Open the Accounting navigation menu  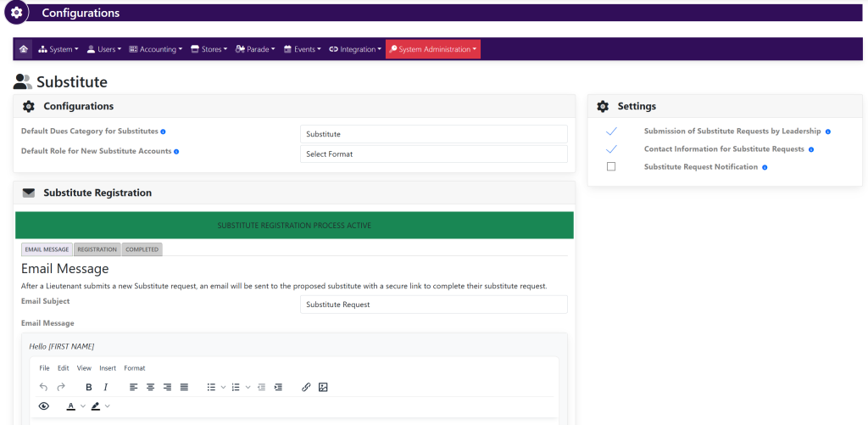click(156, 49)
